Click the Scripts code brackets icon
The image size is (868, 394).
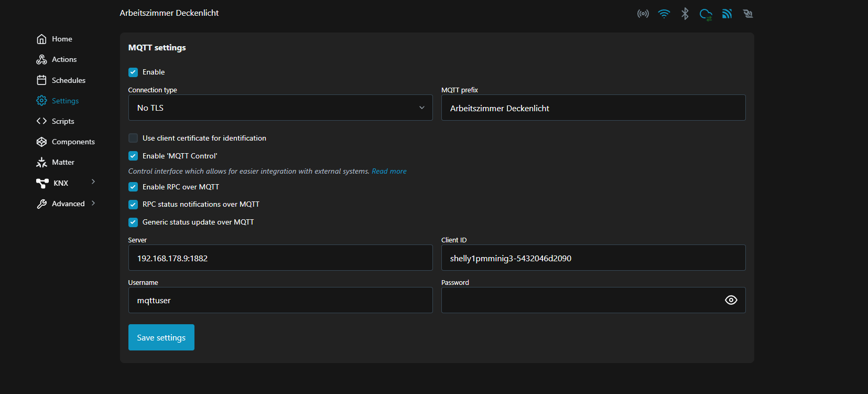pos(41,121)
